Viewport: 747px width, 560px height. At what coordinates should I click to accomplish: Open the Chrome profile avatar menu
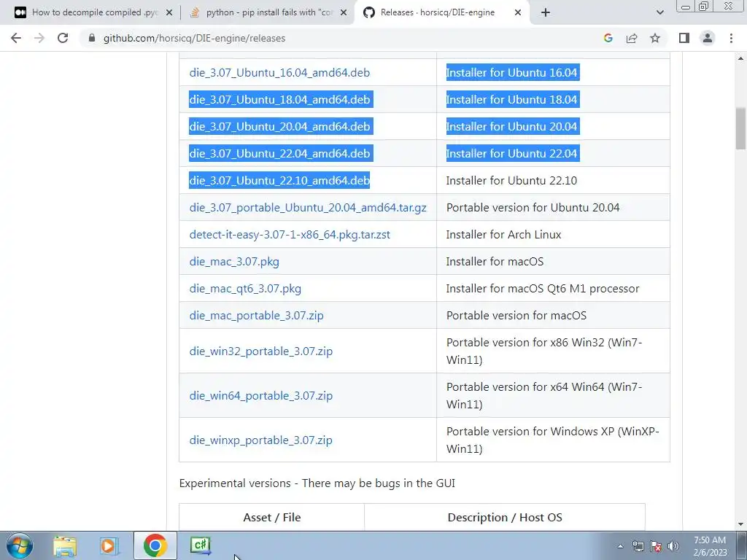tap(708, 38)
